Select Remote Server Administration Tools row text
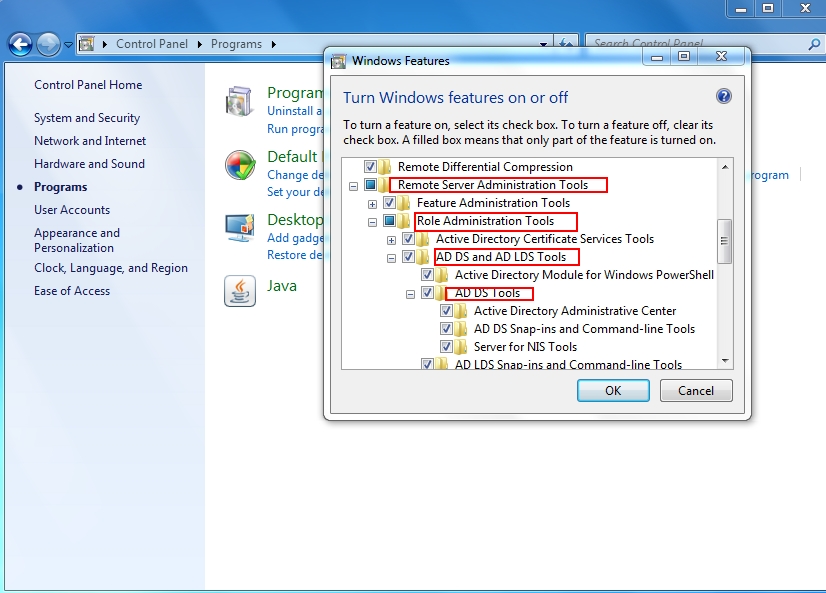 (x=493, y=185)
